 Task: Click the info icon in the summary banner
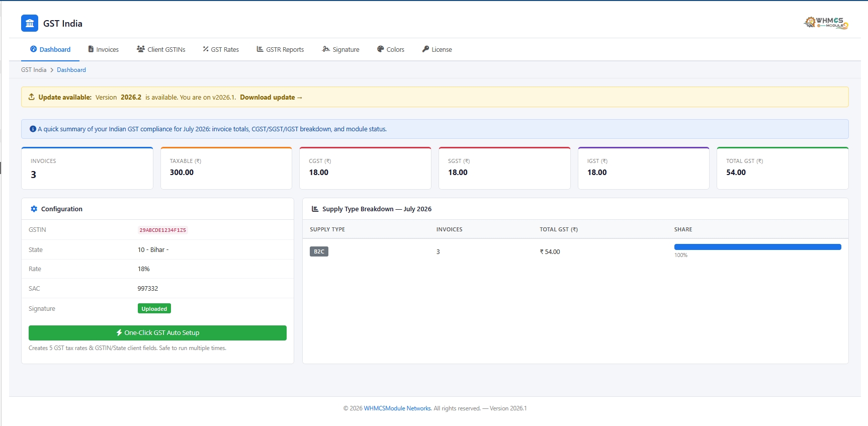[33, 129]
